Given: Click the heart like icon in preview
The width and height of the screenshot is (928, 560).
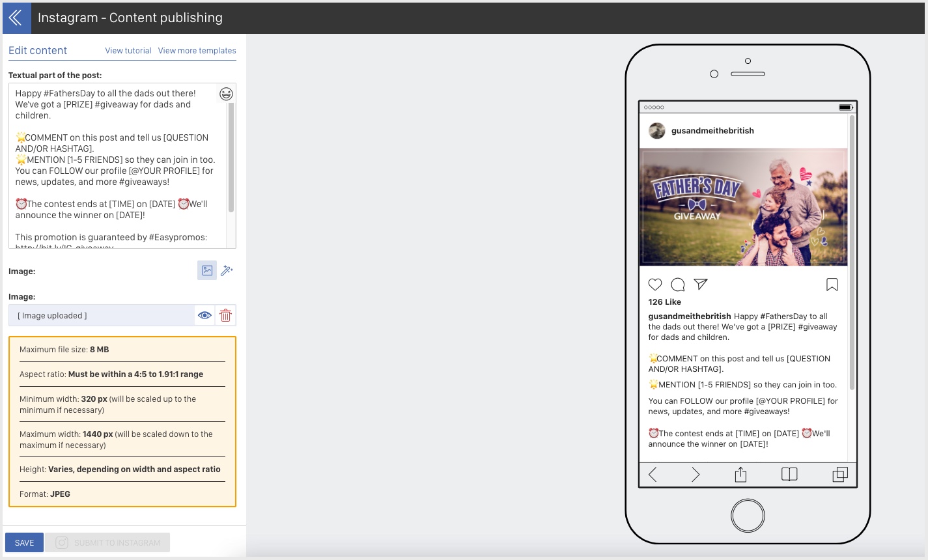Looking at the screenshot, I should coord(655,285).
